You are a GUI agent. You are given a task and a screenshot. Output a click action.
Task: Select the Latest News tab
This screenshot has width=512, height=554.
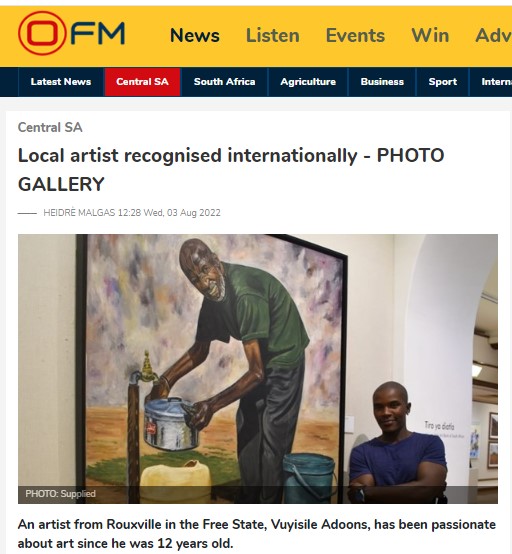(x=61, y=82)
